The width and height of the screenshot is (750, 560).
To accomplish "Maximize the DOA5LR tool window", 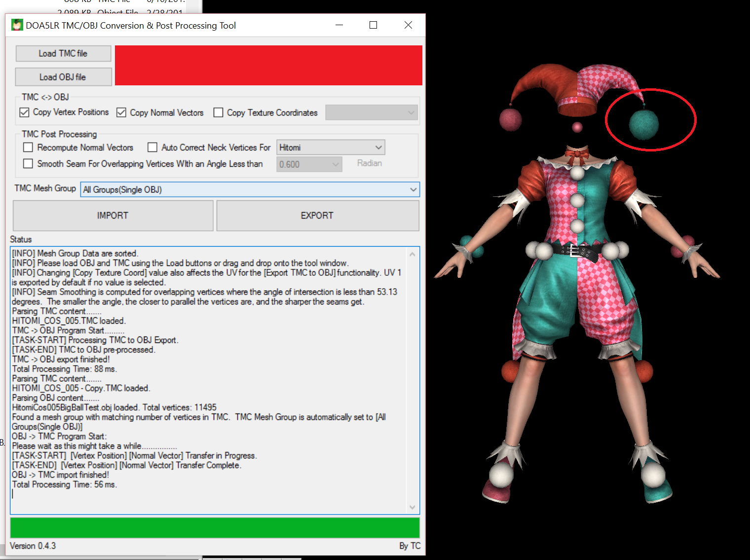I will 374,25.
